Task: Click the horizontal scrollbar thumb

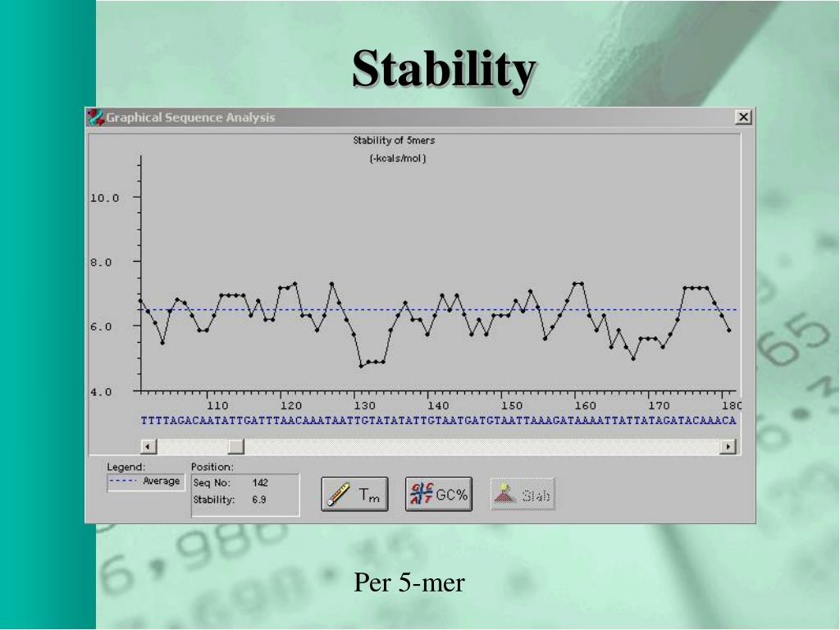Action: [235, 445]
